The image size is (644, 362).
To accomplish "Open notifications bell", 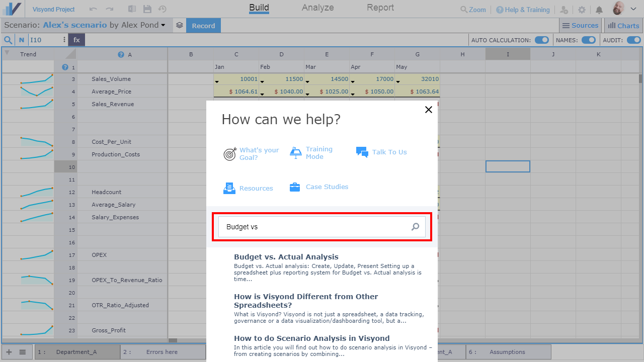I will [x=599, y=10].
